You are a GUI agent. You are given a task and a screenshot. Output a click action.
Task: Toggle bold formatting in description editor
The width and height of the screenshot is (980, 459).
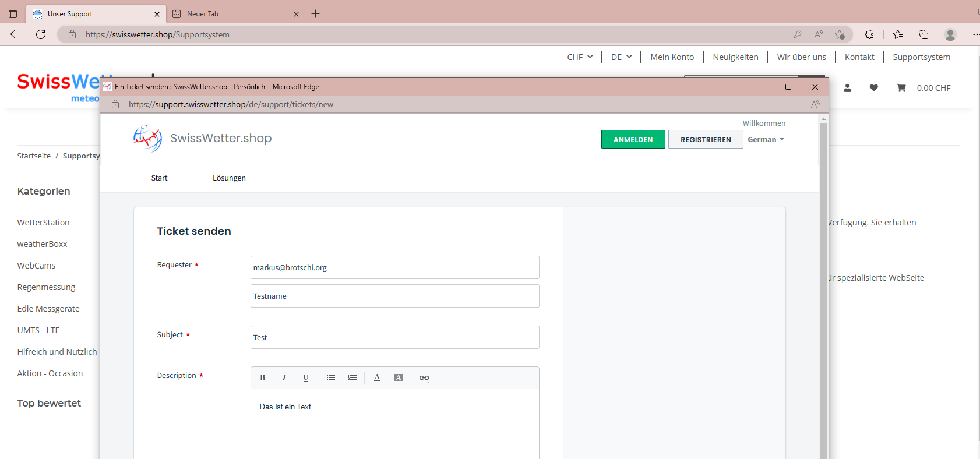(263, 377)
